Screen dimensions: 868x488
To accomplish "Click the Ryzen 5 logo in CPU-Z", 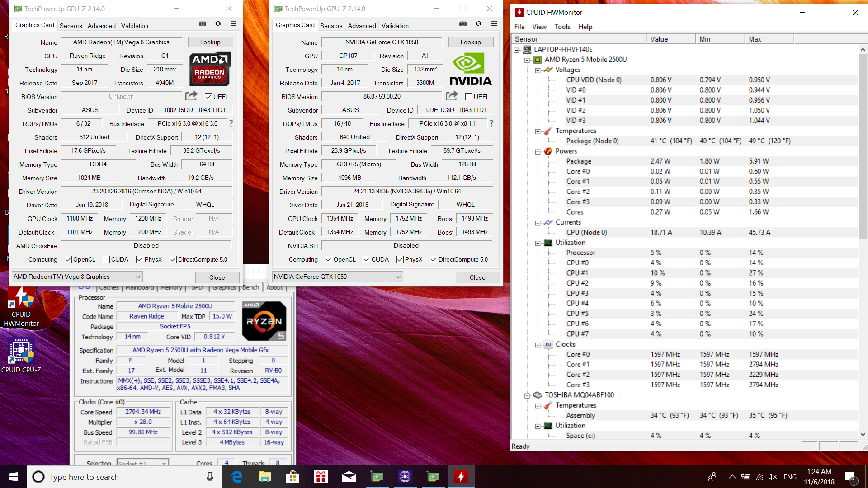I will 264,321.
